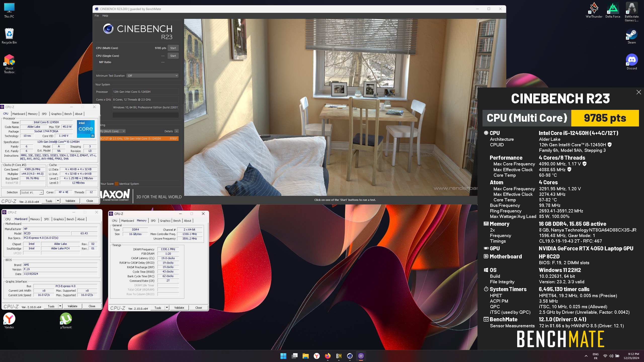Switch to Mainboard tab in top CPU-Z
This screenshot has height=362, width=644.
point(19,114)
